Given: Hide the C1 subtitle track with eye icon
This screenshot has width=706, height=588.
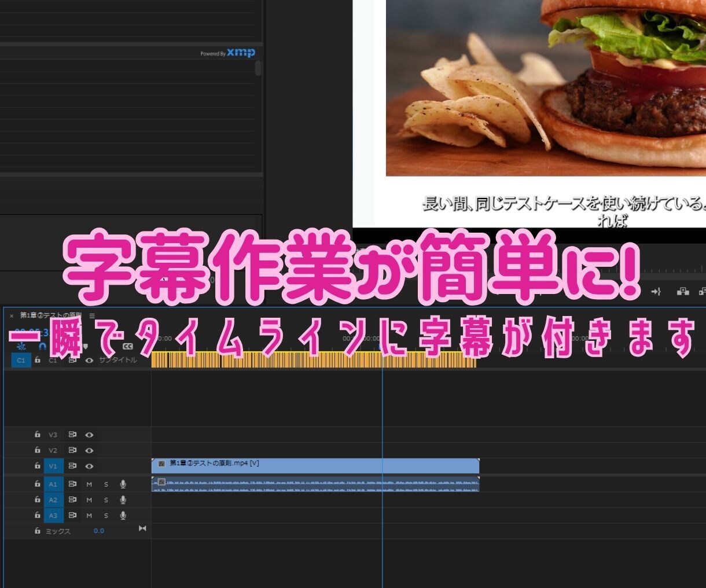Looking at the screenshot, I should pos(89,360).
